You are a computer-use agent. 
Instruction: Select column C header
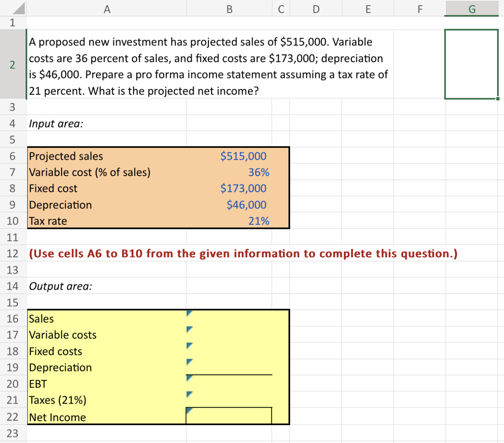pyautogui.click(x=281, y=9)
